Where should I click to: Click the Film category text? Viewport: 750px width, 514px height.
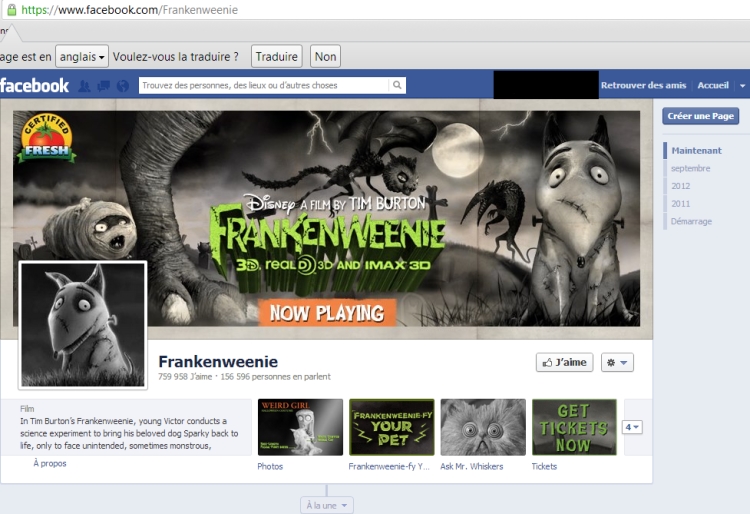click(27, 409)
